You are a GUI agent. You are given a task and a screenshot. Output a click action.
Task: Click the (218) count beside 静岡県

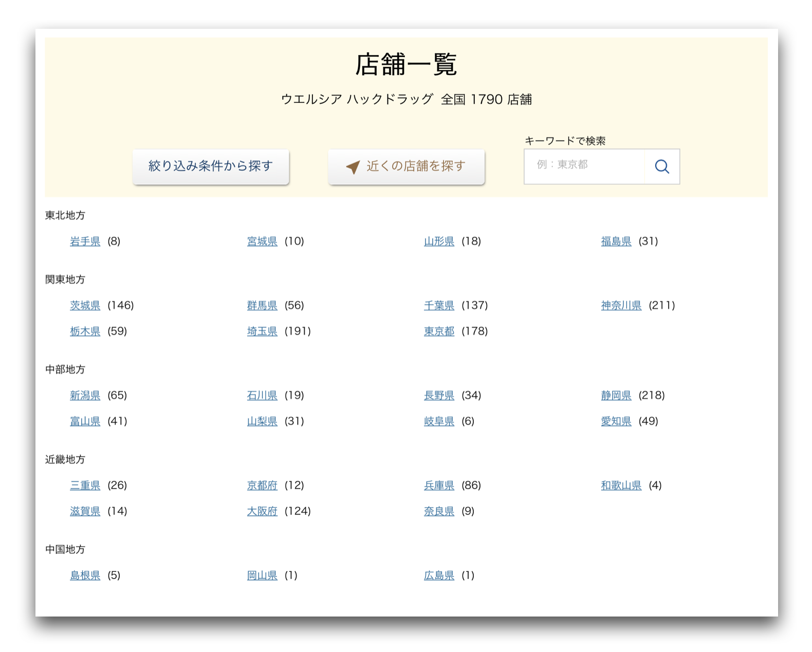click(x=652, y=395)
